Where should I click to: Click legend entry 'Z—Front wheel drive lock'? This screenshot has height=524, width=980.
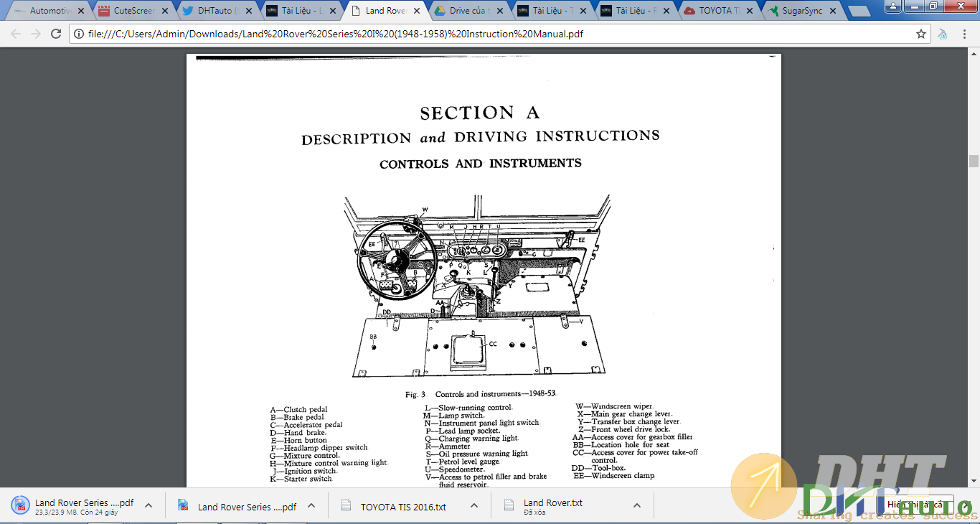point(624,429)
